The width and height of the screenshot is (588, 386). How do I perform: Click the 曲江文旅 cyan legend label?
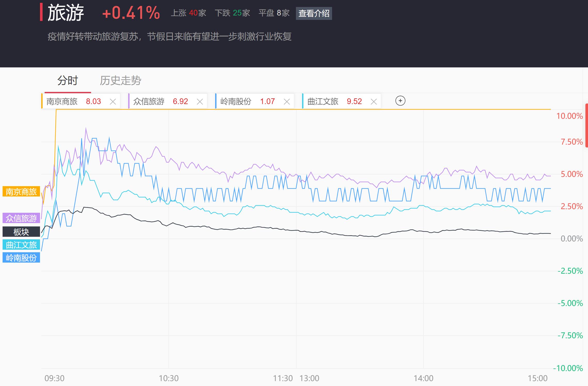[21, 245]
